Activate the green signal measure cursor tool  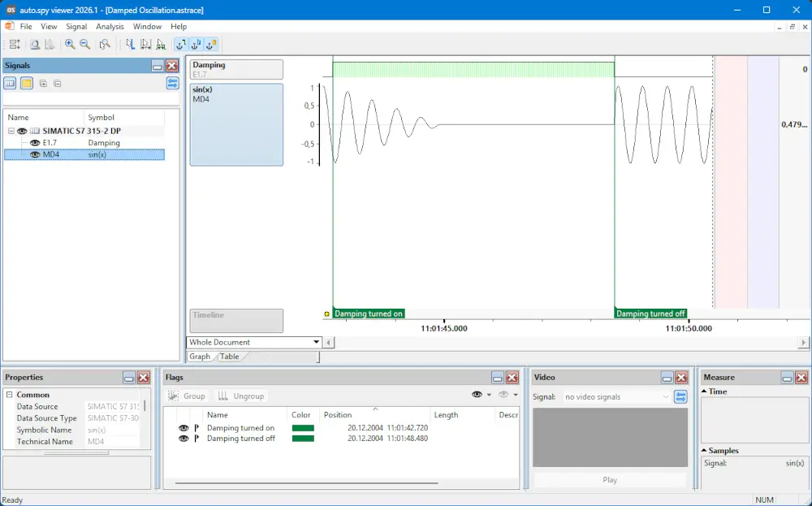point(161,45)
